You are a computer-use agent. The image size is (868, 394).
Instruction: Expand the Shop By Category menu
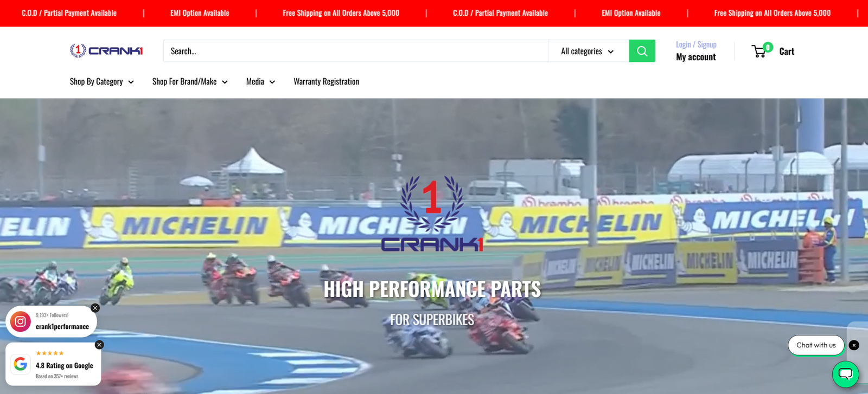101,81
